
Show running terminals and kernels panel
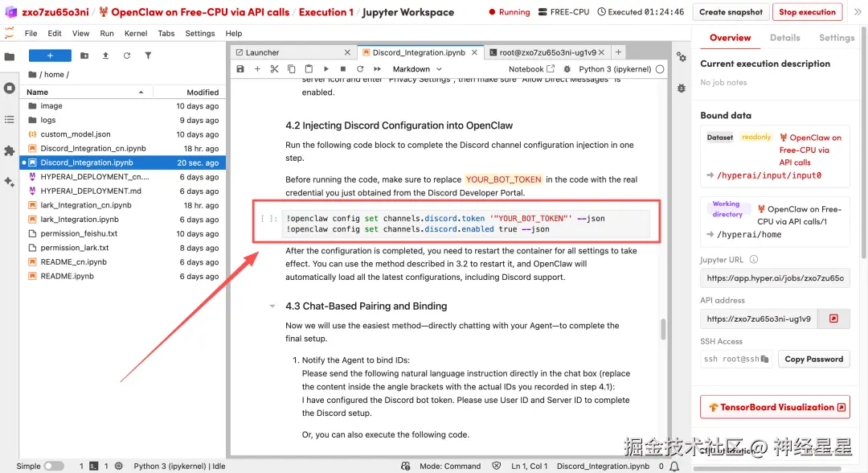click(10, 88)
